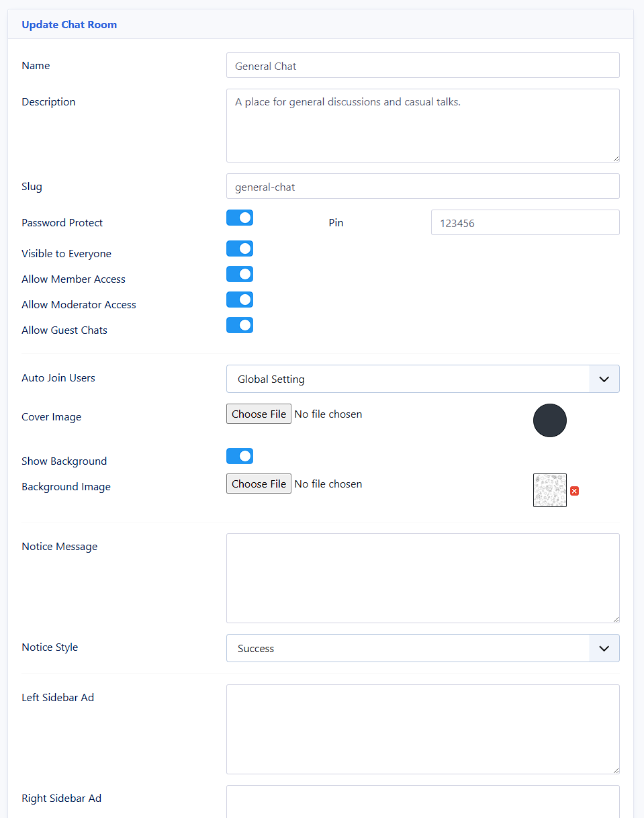Click the Pin label text
Screen dimensions: 644x818
pyautogui.click(x=336, y=222)
